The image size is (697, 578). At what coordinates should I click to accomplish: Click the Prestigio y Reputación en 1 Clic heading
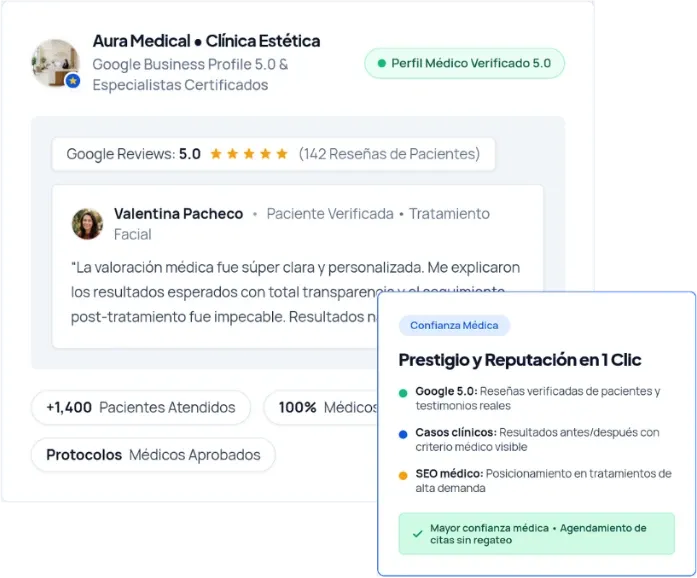(520, 360)
